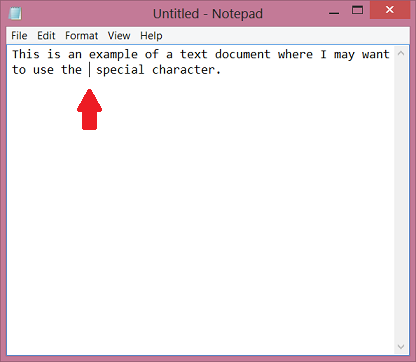Open the Edit menu
The width and height of the screenshot is (416, 362).
pyautogui.click(x=46, y=36)
